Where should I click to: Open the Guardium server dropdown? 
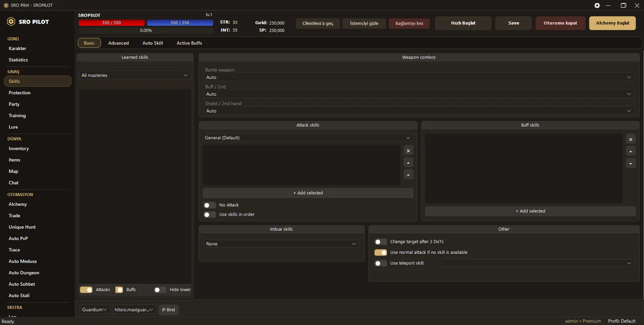[x=95, y=310]
